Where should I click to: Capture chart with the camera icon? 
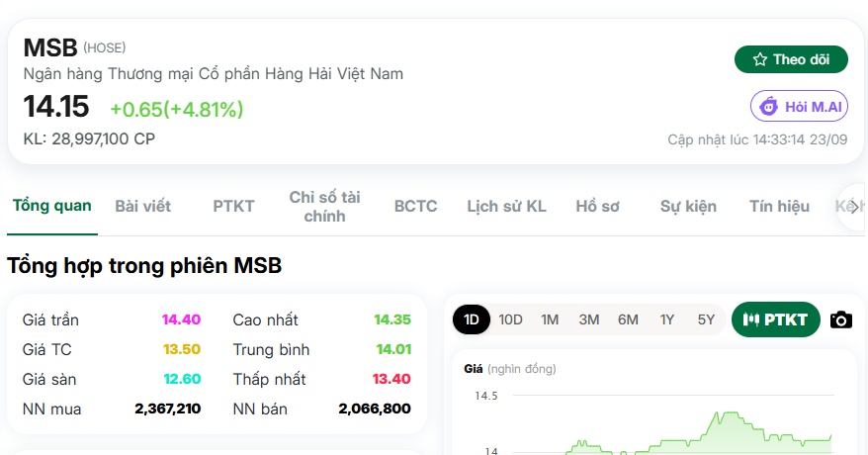(841, 319)
